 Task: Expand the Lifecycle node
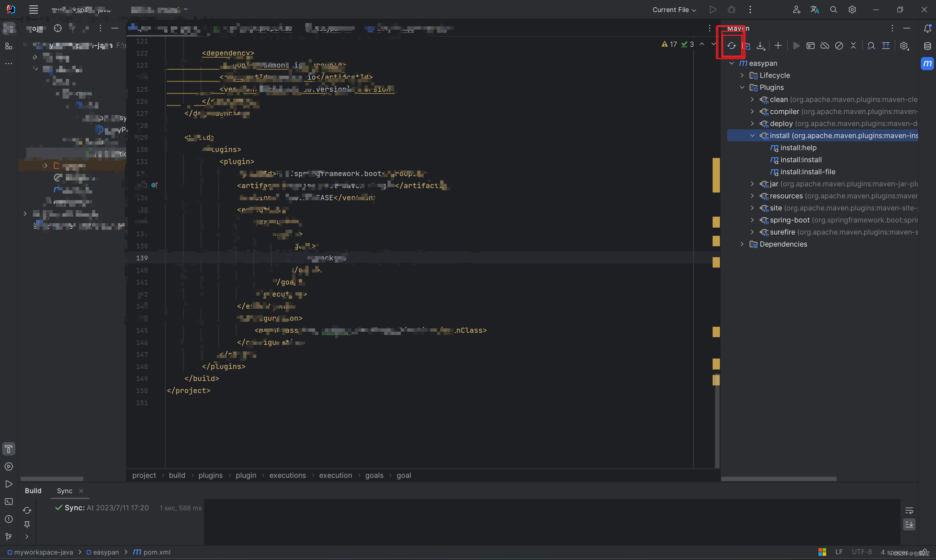tap(742, 75)
